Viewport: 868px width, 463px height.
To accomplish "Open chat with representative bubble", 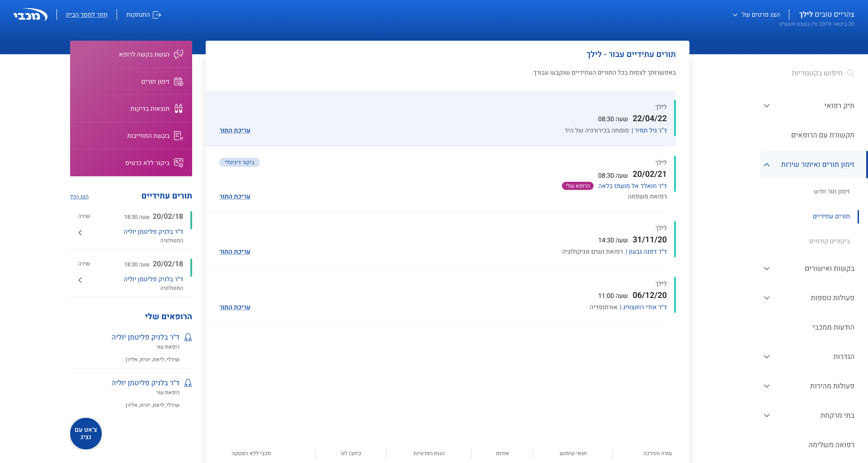I will (x=86, y=434).
